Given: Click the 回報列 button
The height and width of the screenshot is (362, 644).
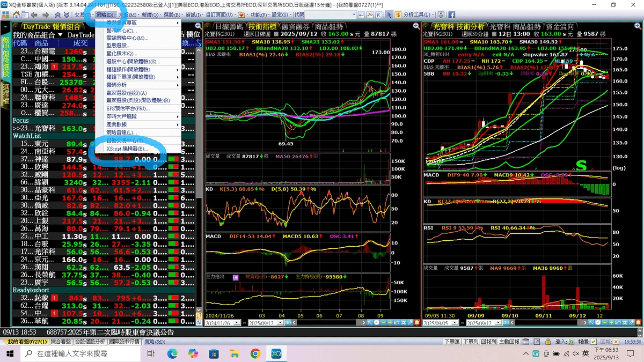Looking at the screenshot, I should click(x=488, y=342).
